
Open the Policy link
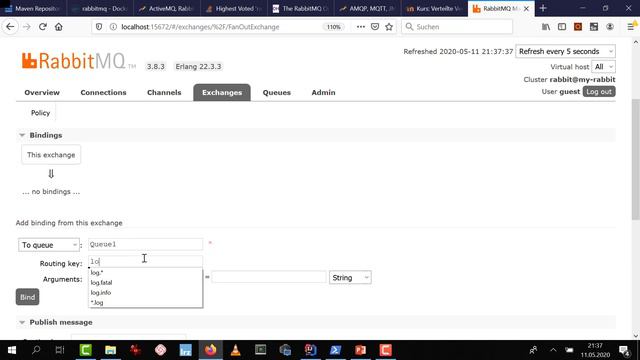pos(40,113)
